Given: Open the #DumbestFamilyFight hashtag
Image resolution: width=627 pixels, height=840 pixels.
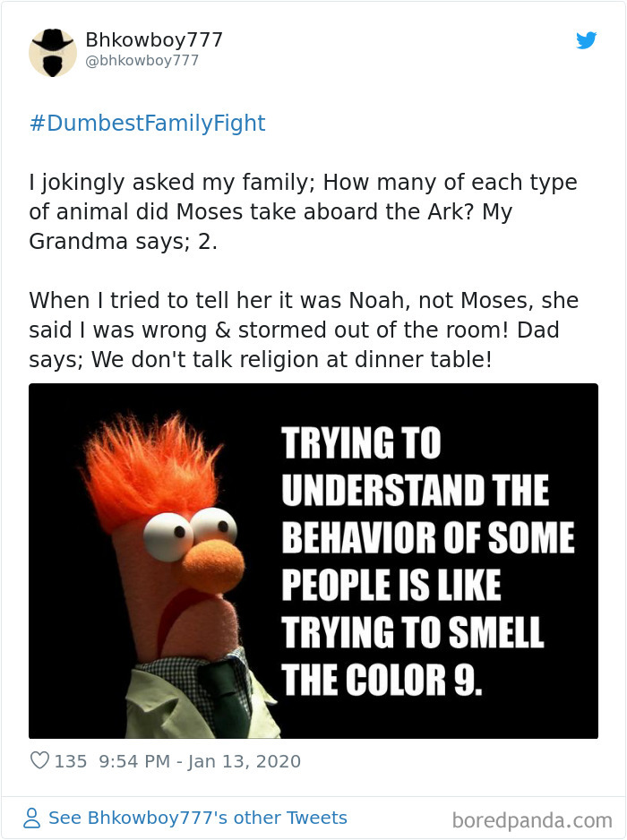Looking at the screenshot, I should click(146, 124).
